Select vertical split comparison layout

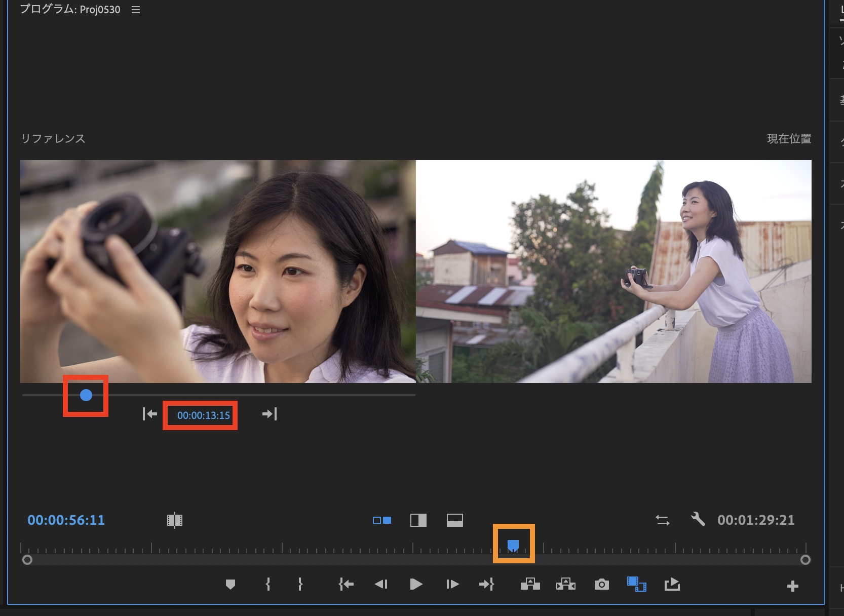click(418, 520)
